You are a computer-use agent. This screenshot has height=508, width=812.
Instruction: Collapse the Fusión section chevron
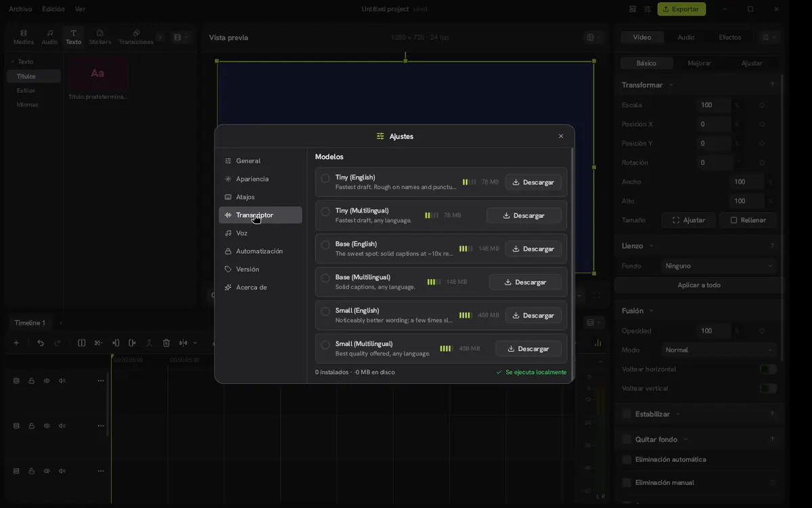coord(651,311)
